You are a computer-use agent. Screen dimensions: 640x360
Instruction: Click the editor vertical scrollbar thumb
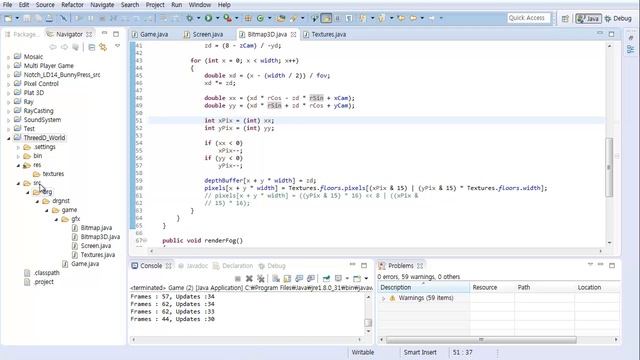pyautogui.click(x=609, y=167)
